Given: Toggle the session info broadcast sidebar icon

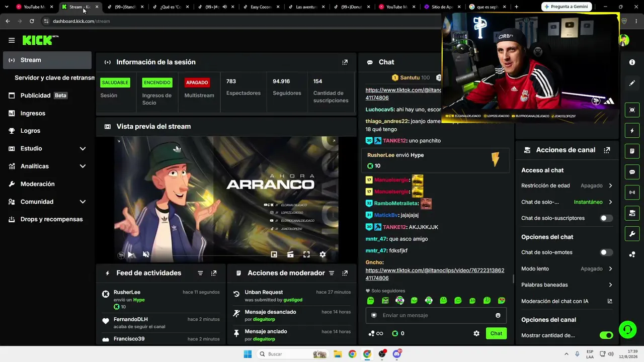Looking at the screenshot, I should pos(632,192).
